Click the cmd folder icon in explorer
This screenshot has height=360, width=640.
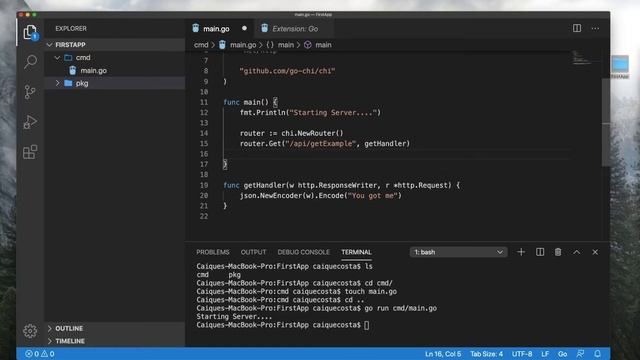click(68, 58)
